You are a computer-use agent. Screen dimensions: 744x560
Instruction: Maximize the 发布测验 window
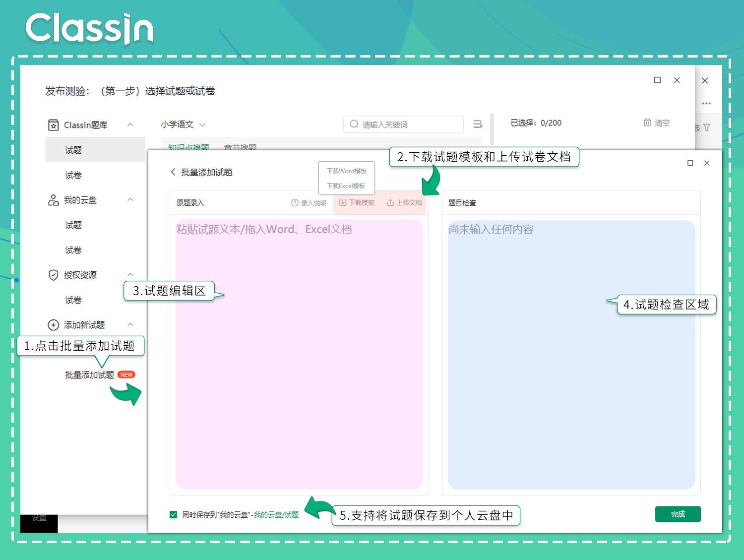pyautogui.click(x=658, y=80)
